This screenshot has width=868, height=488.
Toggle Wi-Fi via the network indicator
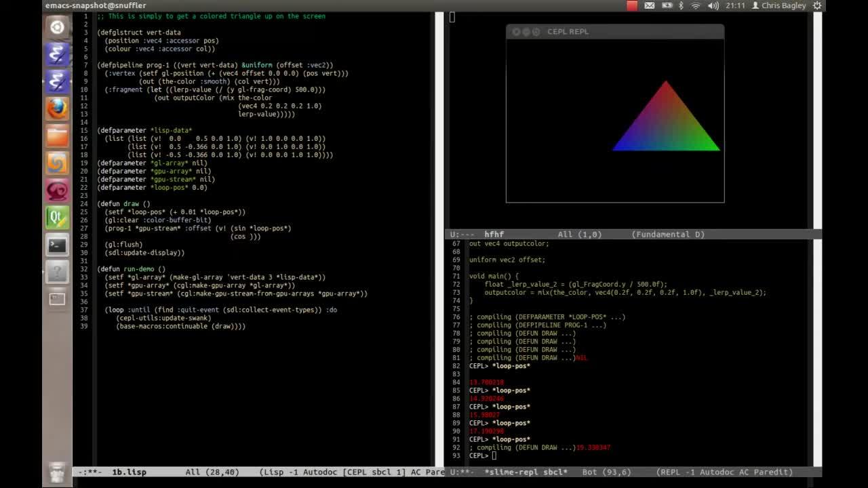(x=696, y=5)
